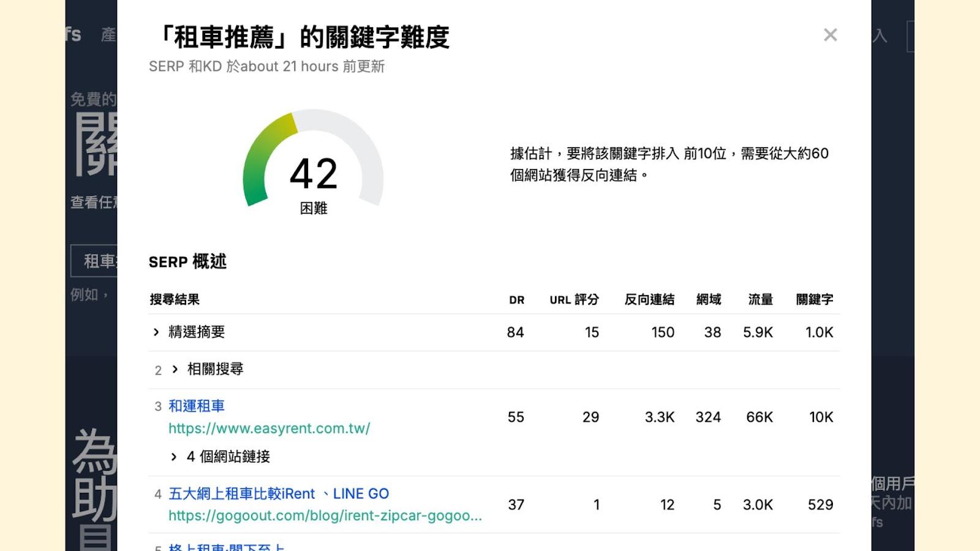Expand the 精選摘要 row chevron
Image resolution: width=980 pixels, height=551 pixels.
[156, 332]
